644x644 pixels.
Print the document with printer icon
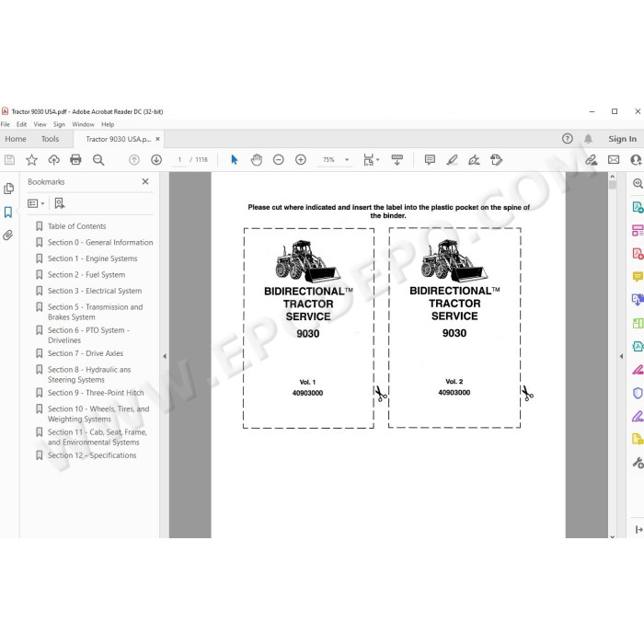75,159
